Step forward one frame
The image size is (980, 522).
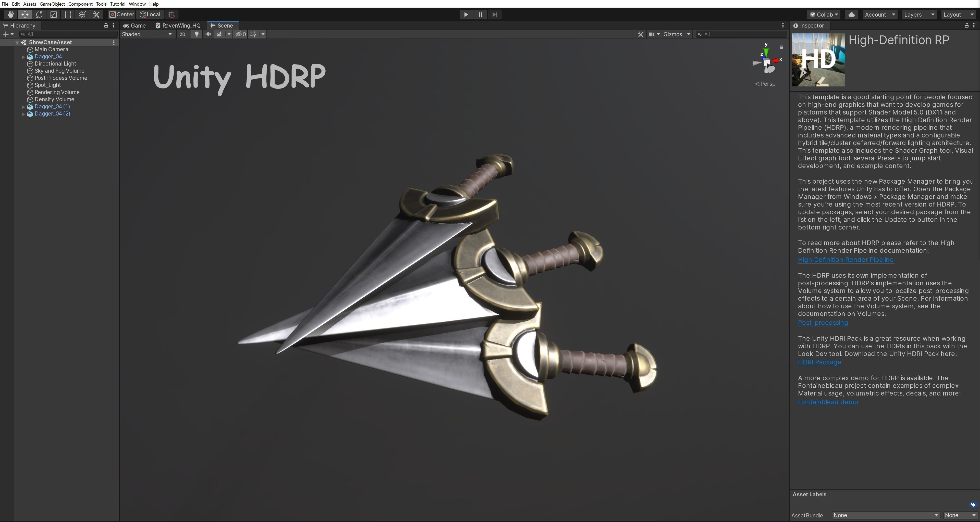(495, 15)
